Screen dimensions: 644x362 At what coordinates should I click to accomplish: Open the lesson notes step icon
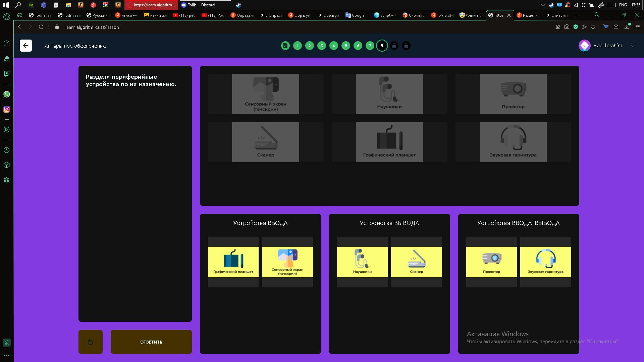285,46
